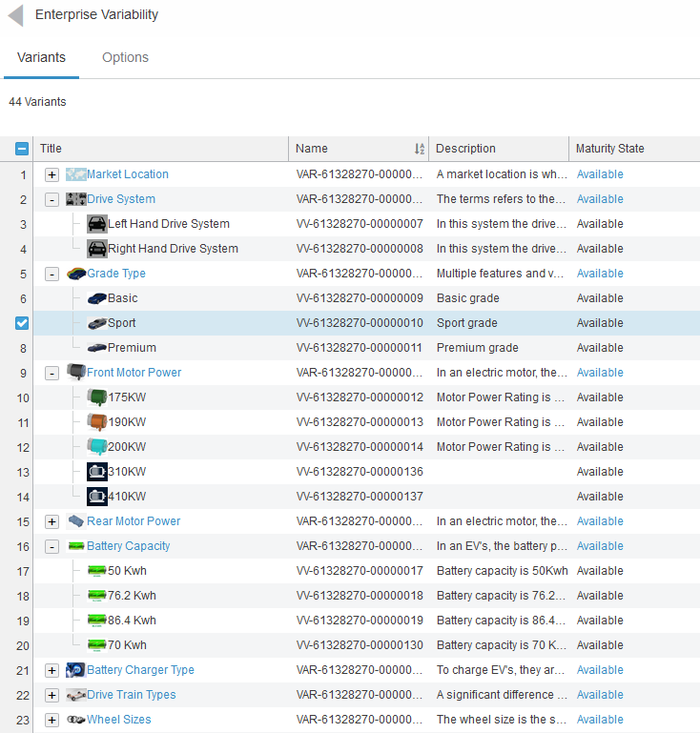700x733 pixels.
Task: Open the Front Motor Power link
Action: click(134, 373)
